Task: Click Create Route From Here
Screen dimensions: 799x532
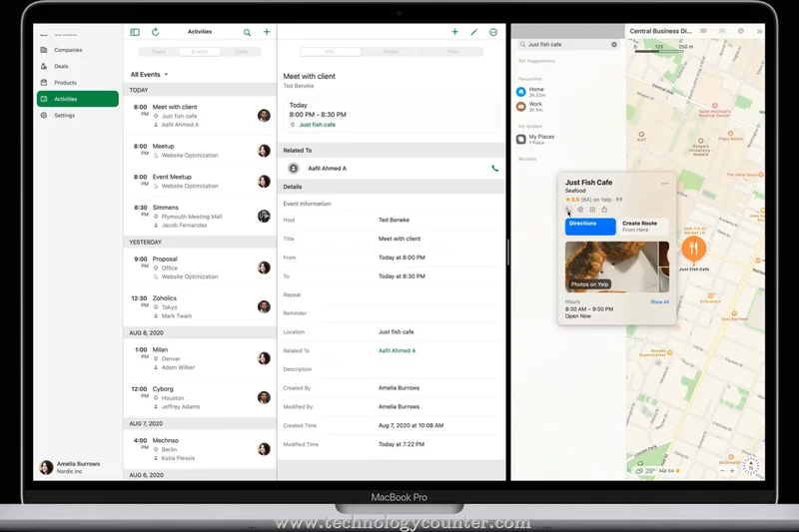Action: 642,227
